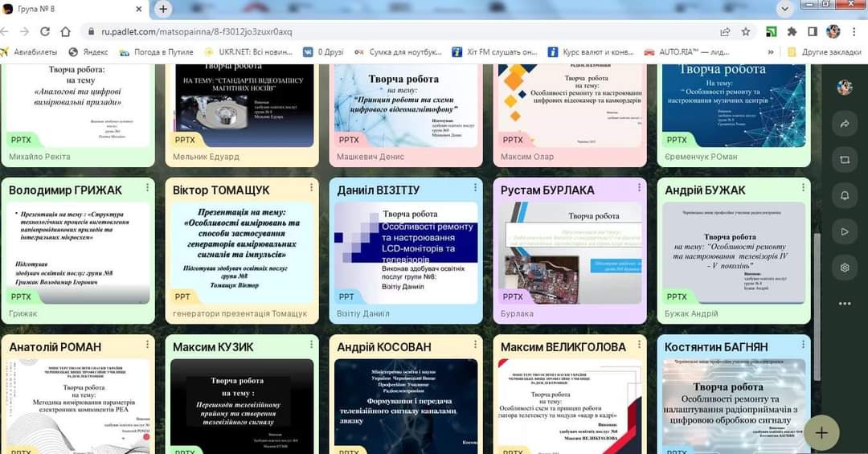Open Погода в Путиле bookmark

(157, 52)
